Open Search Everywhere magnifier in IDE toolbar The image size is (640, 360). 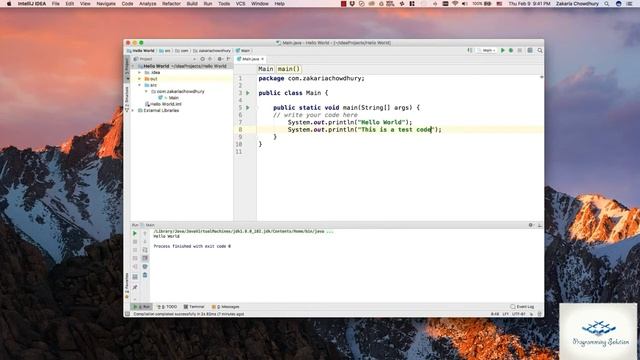tap(540, 51)
